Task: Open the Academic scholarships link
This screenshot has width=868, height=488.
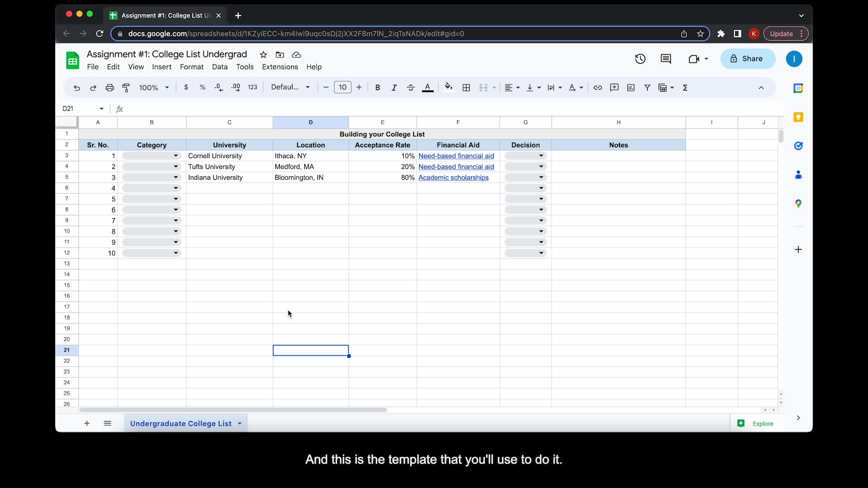Action: click(453, 178)
